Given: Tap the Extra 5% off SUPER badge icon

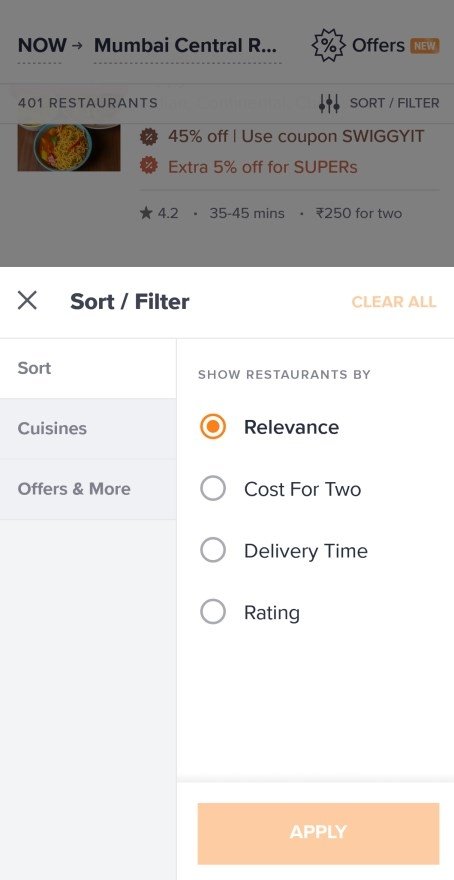Looking at the screenshot, I should pos(149,166).
